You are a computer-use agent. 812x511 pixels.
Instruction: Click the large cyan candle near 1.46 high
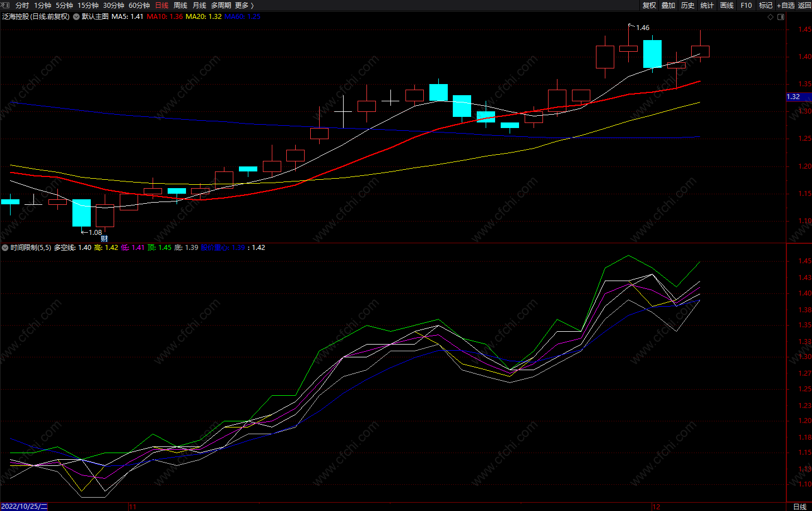652,54
